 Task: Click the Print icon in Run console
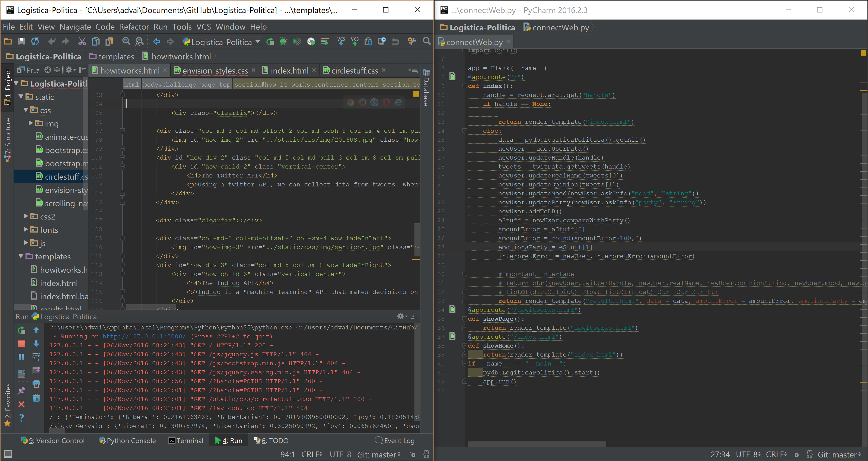[36, 384]
